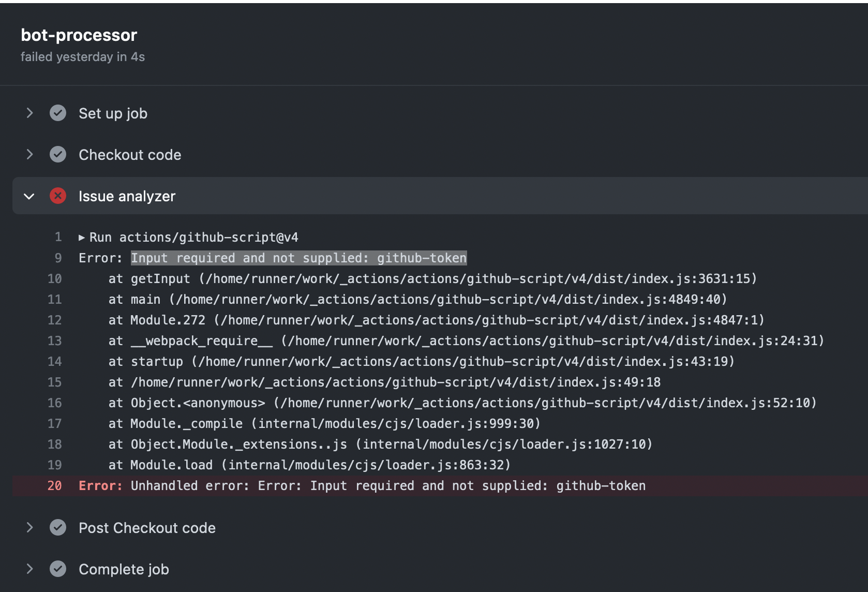Viewport: 868px width, 592px height.
Task: Select line number 9 in the log
Action: 58,258
